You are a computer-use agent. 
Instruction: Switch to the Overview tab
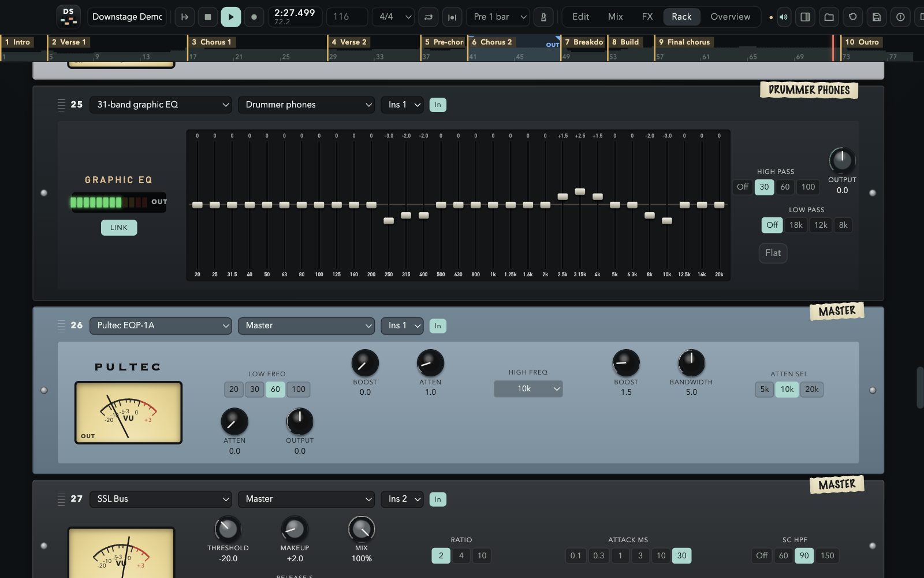(x=730, y=17)
